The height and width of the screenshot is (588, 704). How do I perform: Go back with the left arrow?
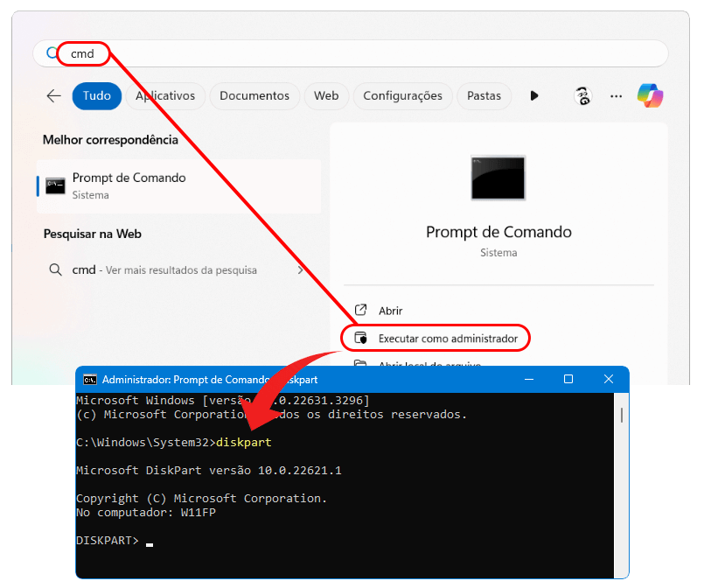point(54,95)
